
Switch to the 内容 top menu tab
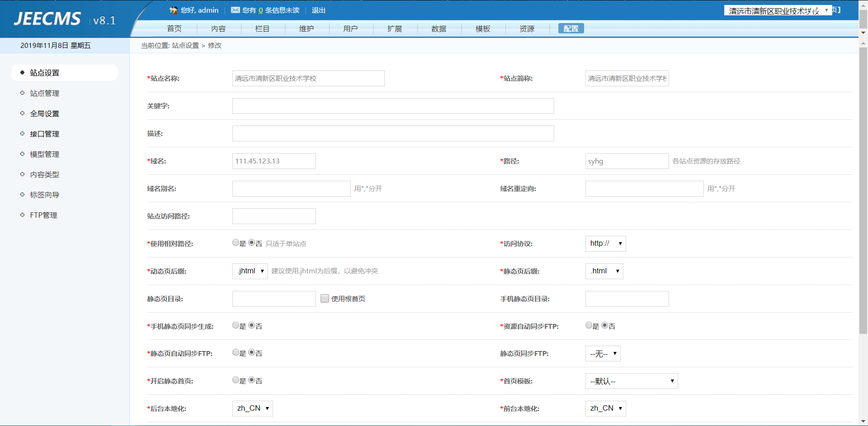click(x=218, y=28)
